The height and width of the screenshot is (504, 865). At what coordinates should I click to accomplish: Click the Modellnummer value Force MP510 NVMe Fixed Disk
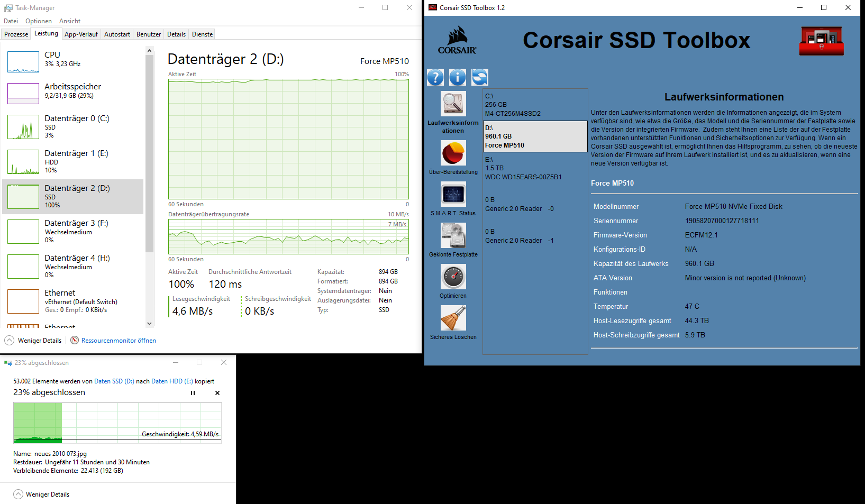pyautogui.click(x=733, y=207)
